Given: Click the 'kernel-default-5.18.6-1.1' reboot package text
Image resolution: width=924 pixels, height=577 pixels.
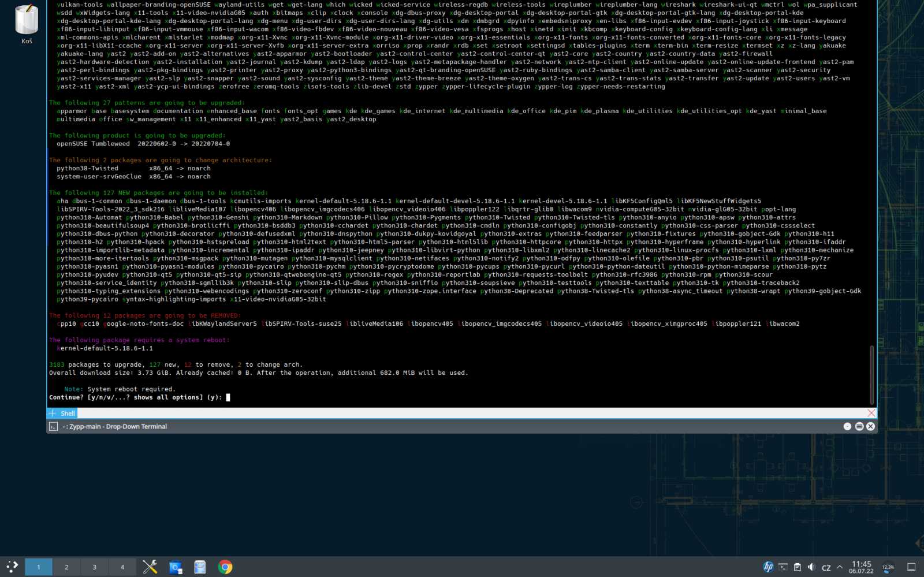Looking at the screenshot, I should point(105,348).
